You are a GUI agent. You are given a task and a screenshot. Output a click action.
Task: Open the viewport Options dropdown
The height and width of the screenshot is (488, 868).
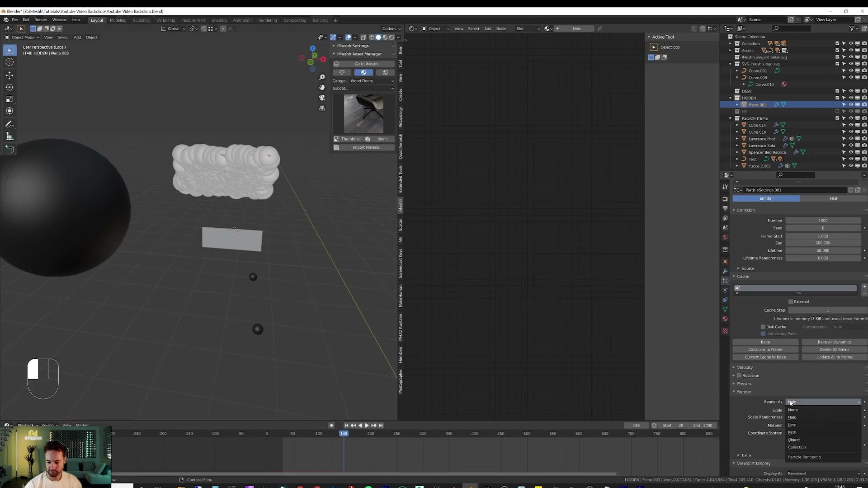point(391,29)
